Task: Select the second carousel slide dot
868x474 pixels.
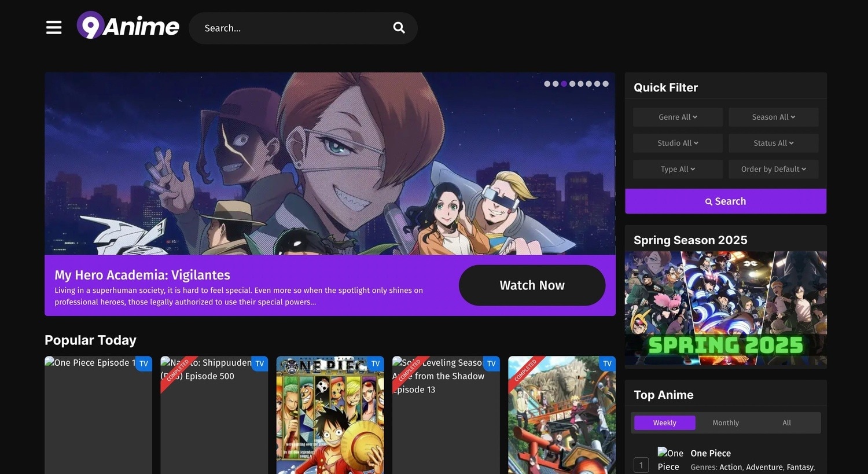Action: 556,84
